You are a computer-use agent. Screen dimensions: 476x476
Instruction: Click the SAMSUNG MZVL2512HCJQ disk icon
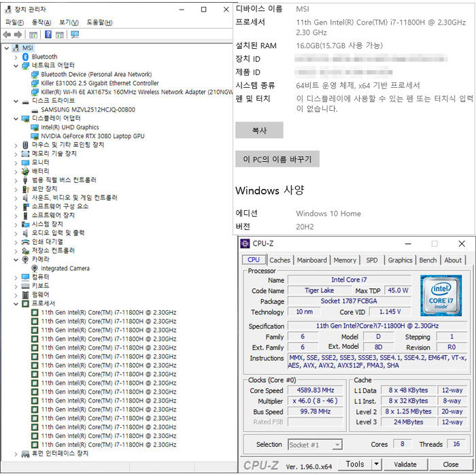click(35, 110)
